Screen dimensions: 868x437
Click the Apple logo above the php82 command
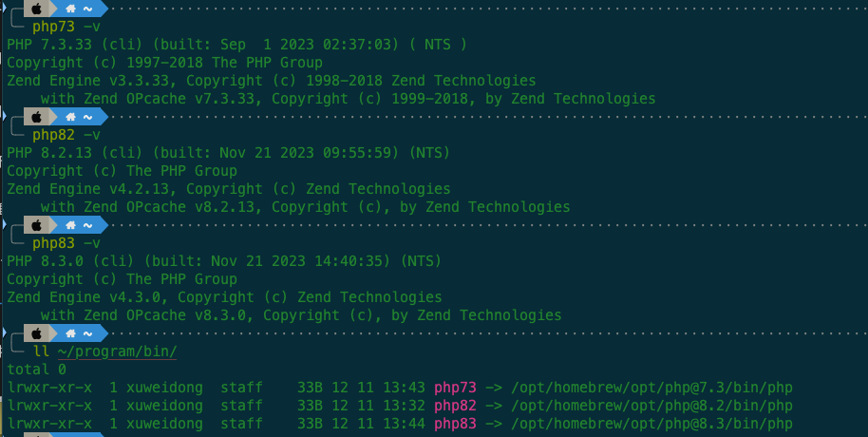[37, 117]
